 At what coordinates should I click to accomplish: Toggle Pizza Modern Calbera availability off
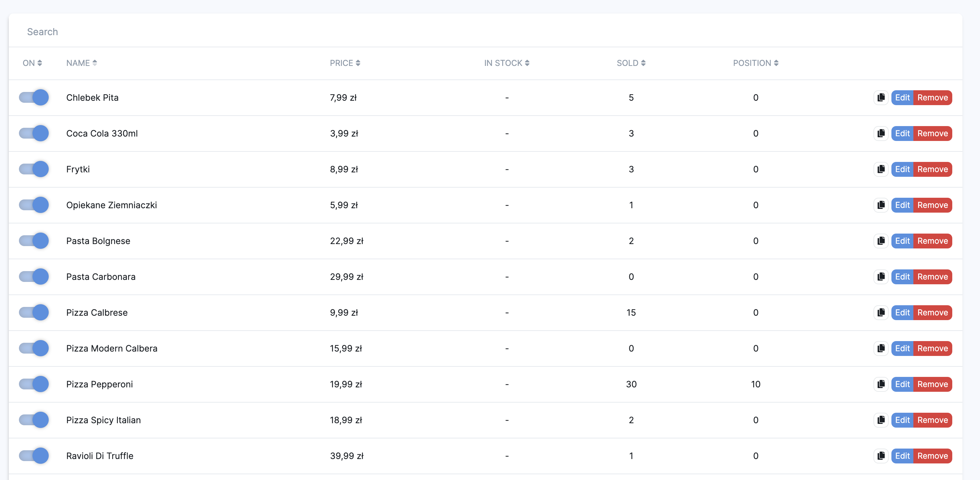34,349
